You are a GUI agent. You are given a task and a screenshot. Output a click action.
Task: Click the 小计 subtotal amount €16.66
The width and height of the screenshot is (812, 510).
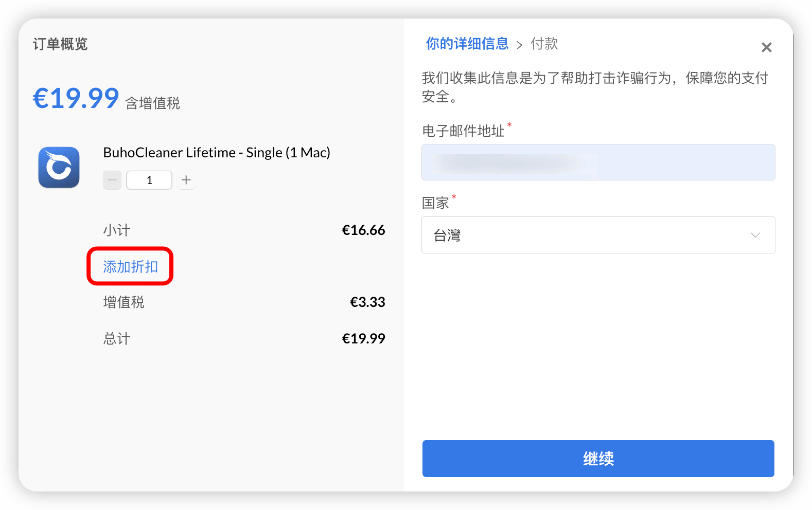pos(363,230)
